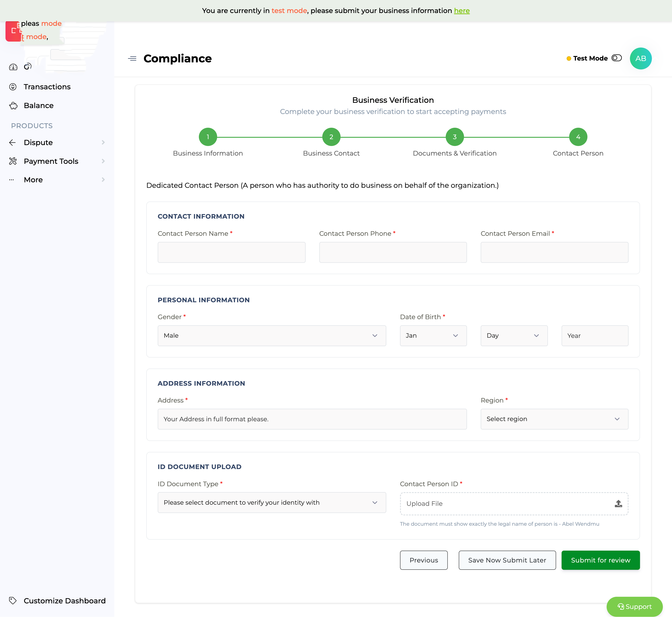The height and width of the screenshot is (626, 672).
Task: Open the ID Document Type dropdown
Action: click(x=272, y=502)
